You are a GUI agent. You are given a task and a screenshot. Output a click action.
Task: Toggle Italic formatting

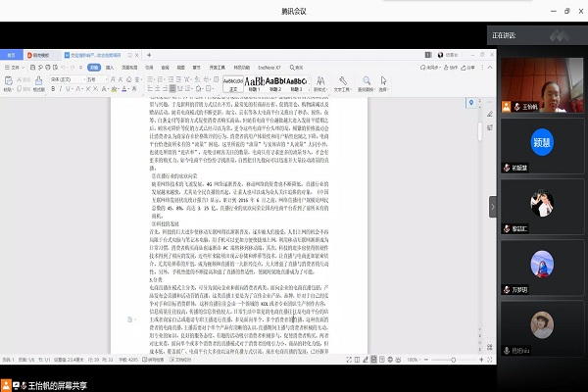(x=61, y=89)
